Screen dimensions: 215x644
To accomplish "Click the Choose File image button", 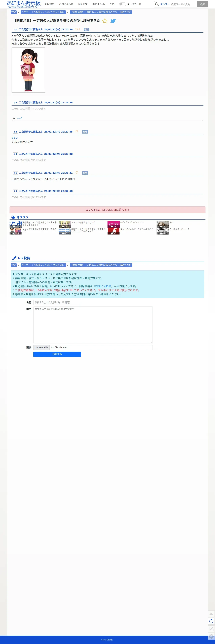I will click(41, 347).
